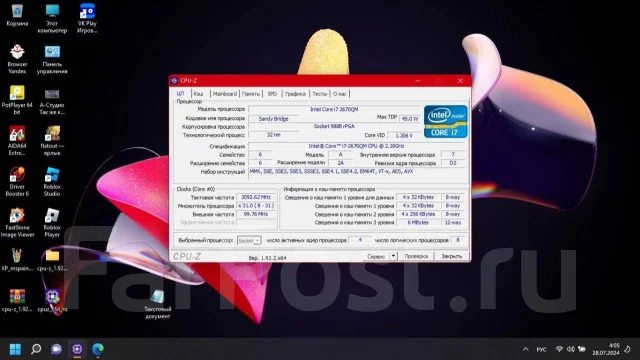This screenshot has width=640, height=360.
Task: Click the 99.76 MHz bus speed value
Action: click(x=256, y=214)
